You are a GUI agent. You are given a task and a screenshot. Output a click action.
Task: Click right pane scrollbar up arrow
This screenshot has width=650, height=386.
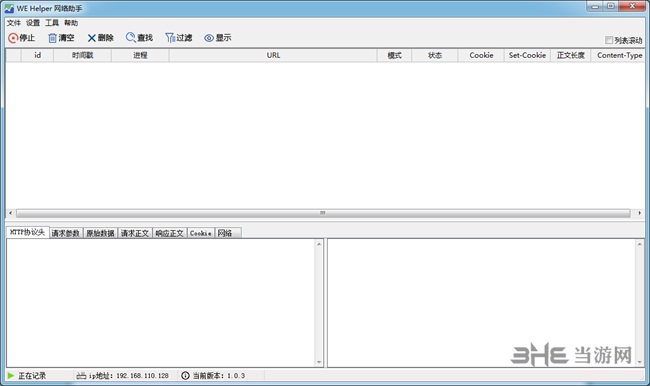[640, 244]
